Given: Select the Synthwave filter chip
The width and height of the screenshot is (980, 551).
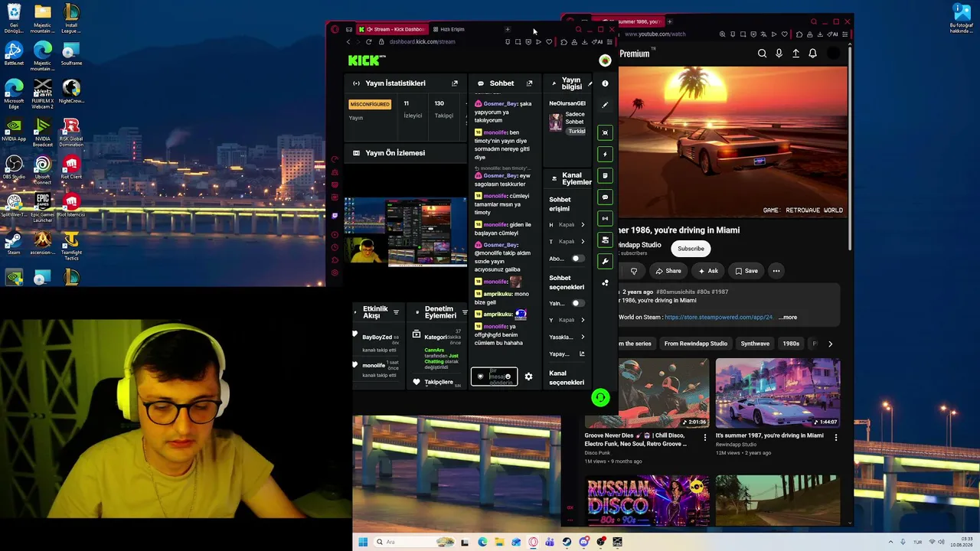Looking at the screenshot, I should (x=755, y=344).
